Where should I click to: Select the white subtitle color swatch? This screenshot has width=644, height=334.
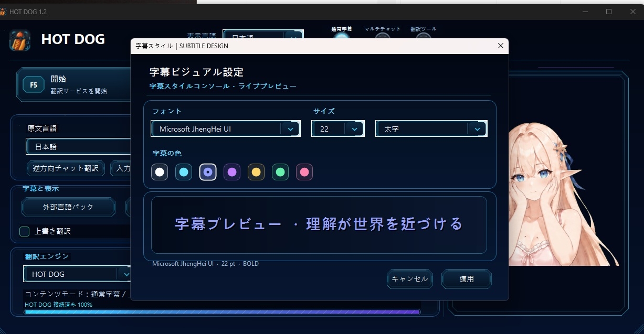(160, 172)
